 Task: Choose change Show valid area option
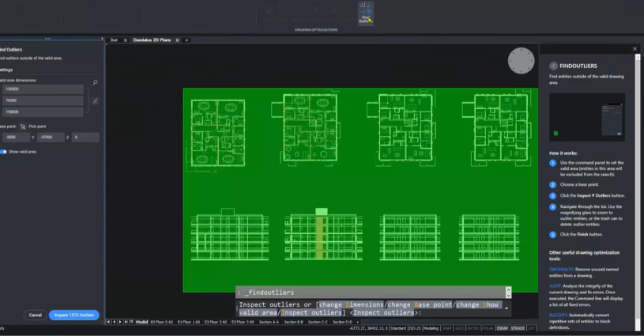pyautogui.click(x=480, y=304)
